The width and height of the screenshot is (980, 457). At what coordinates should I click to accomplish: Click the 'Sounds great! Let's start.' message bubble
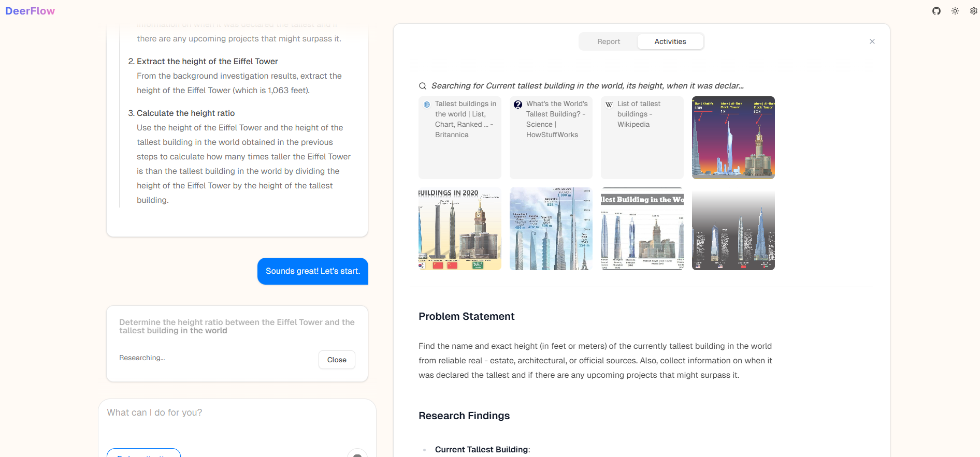click(x=313, y=271)
